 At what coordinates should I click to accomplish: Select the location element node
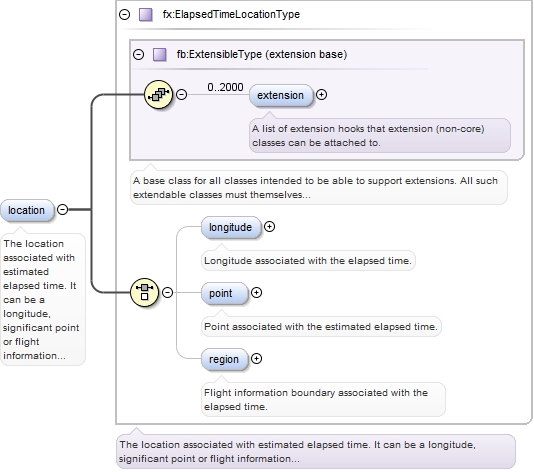(x=27, y=210)
